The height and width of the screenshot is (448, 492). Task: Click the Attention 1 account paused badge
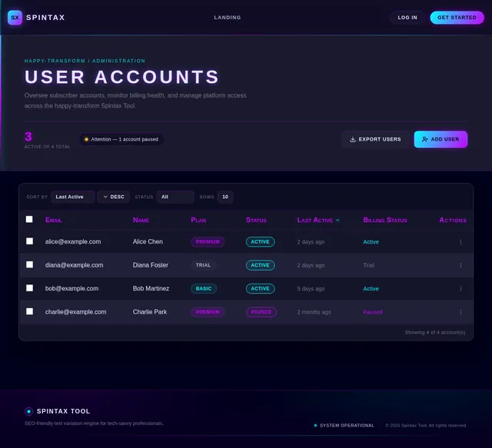pos(121,139)
